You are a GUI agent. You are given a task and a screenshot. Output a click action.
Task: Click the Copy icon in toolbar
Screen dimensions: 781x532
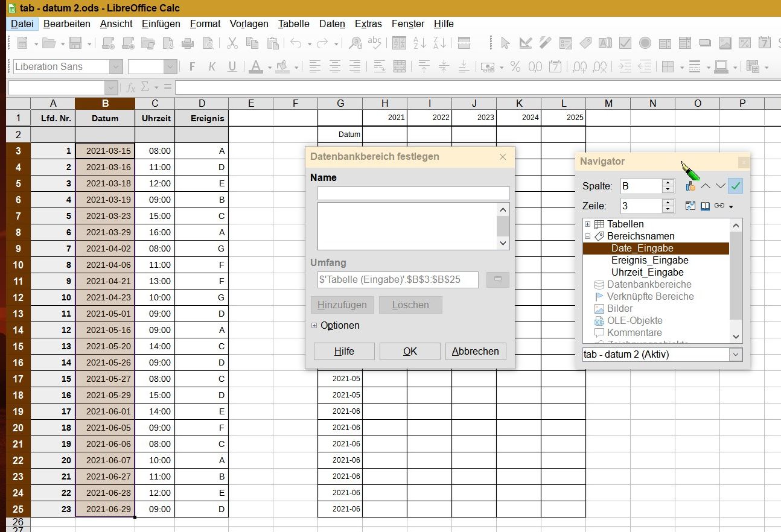(252, 43)
